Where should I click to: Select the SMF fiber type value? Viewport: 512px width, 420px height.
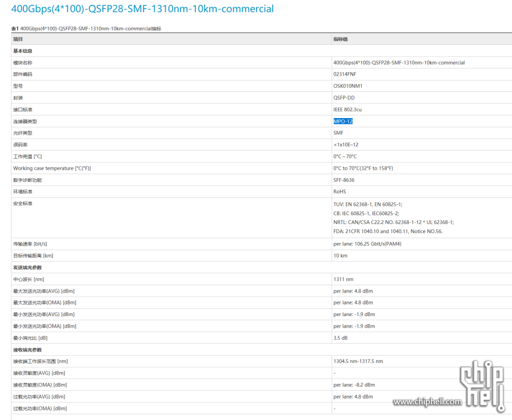tap(339, 133)
